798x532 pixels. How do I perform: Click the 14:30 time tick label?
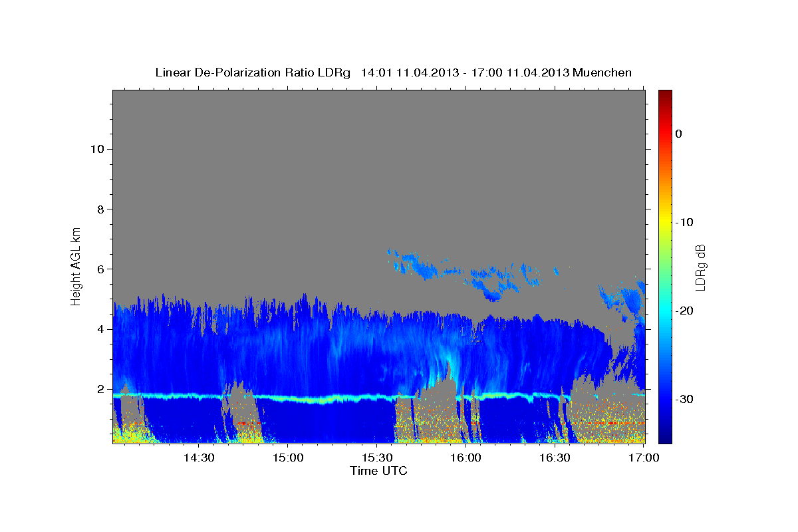coord(199,458)
